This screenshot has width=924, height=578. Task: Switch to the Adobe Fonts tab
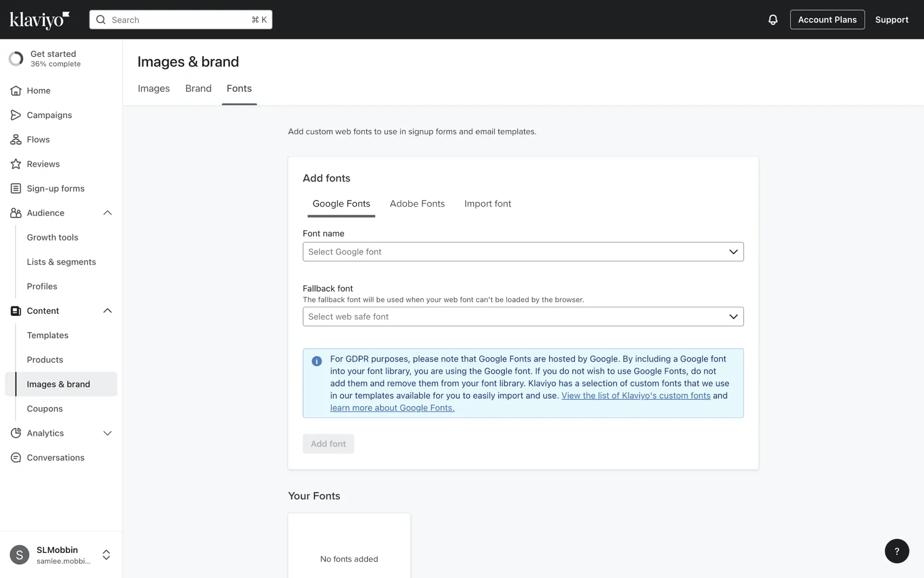(x=417, y=204)
